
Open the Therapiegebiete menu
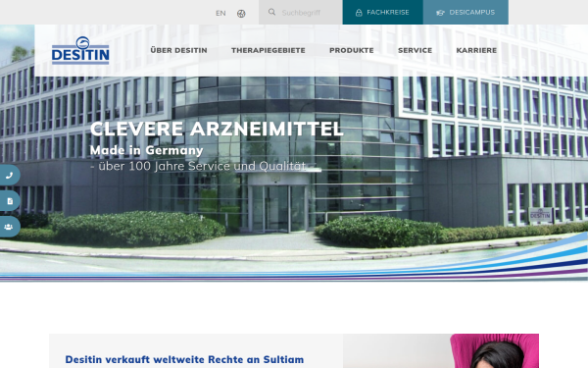[x=269, y=50]
